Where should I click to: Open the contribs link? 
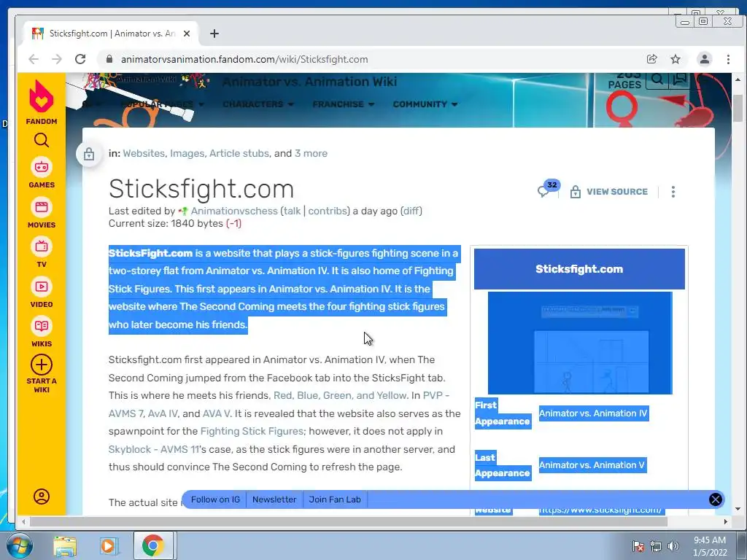click(327, 211)
